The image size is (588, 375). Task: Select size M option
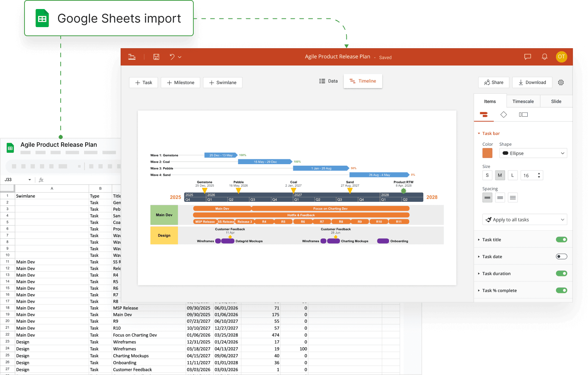pyautogui.click(x=500, y=175)
